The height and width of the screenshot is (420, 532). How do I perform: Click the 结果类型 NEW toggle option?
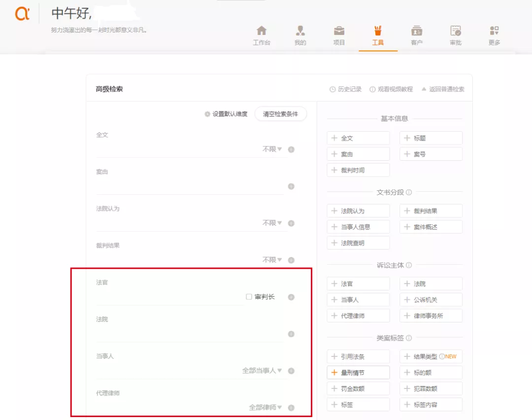coord(431,356)
